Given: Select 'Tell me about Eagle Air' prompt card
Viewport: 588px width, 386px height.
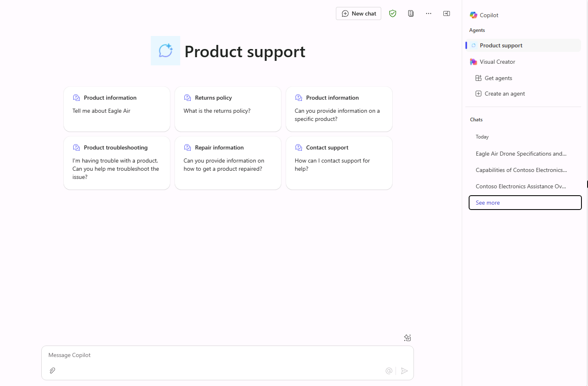Looking at the screenshot, I should (x=117, y=109).
